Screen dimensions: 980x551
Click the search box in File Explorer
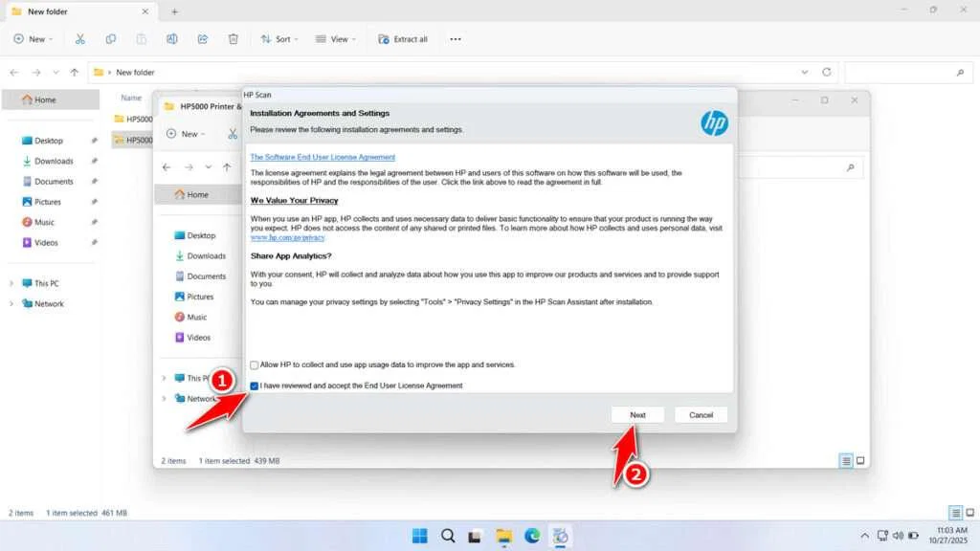tap(904, 72)
